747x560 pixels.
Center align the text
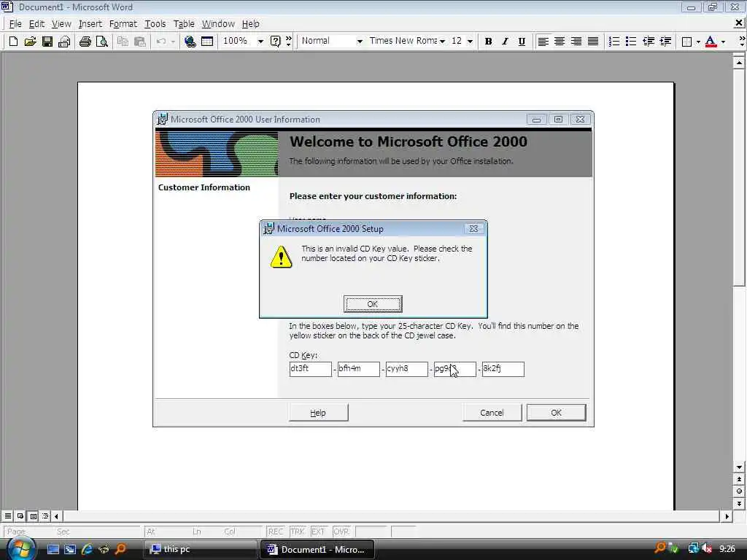[x=560, y=42]
